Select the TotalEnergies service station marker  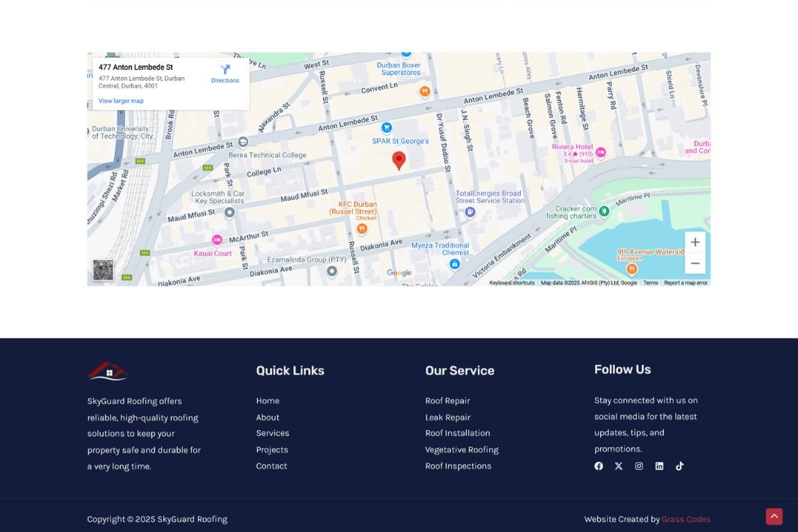[x=471, y=211]
